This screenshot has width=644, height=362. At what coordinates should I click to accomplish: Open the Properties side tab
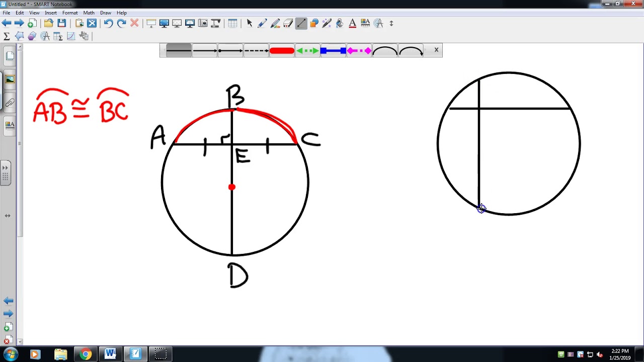(10, 126)
